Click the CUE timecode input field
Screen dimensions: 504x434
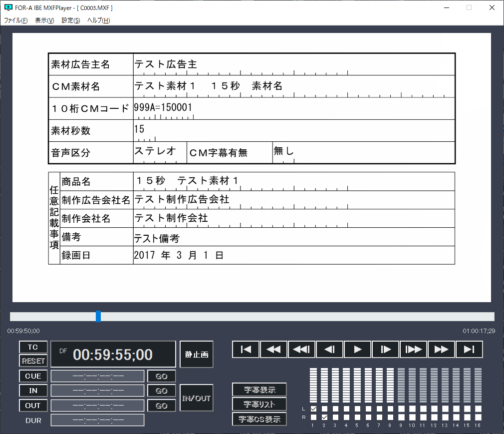click(x=97, y=376)
